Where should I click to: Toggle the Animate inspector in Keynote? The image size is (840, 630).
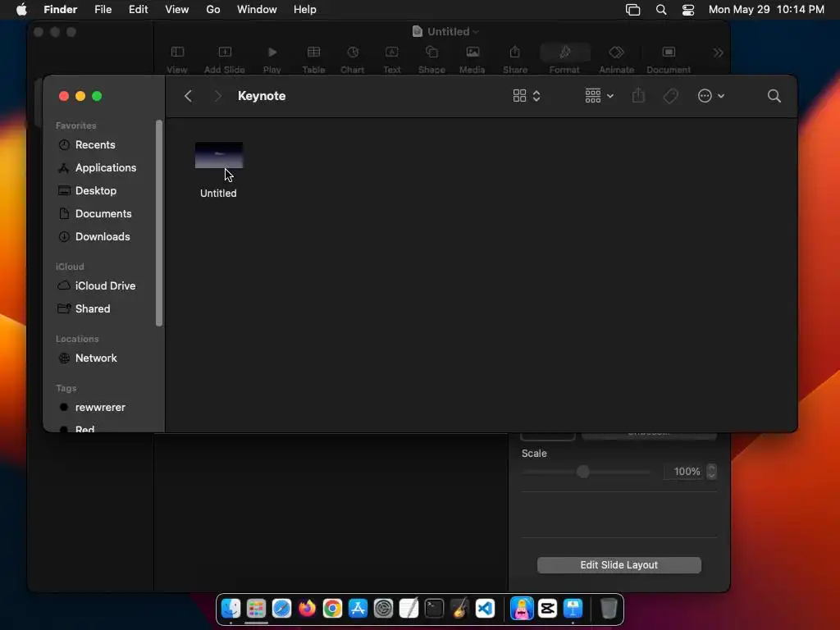coord(617,59)
